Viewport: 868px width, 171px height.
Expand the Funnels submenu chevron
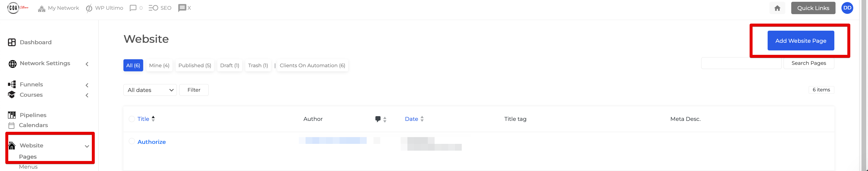coord(87,85)
